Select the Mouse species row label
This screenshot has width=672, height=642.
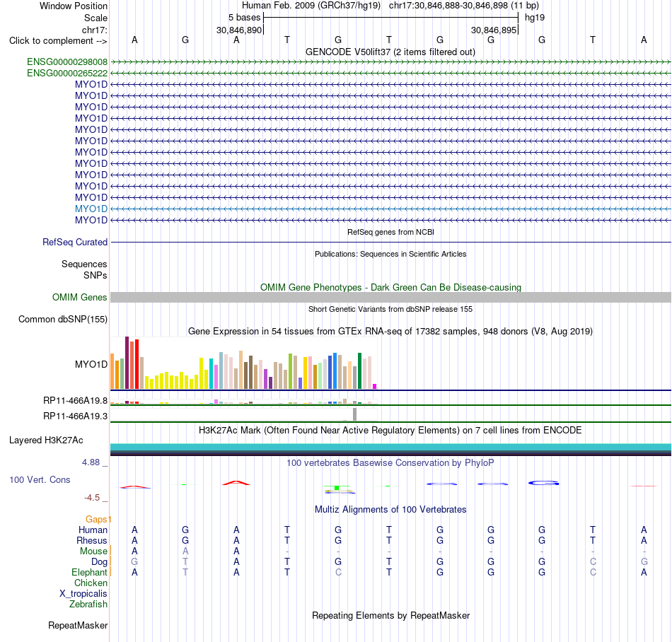[93, 551]
